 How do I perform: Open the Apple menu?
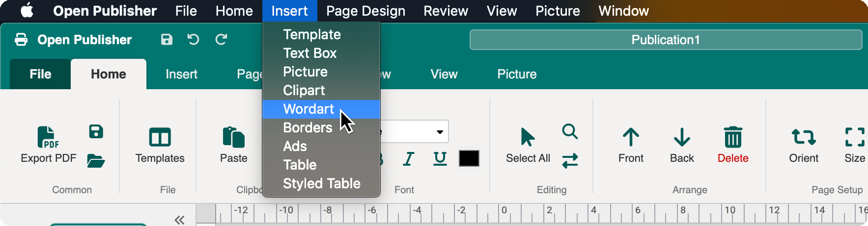[27, 10]
